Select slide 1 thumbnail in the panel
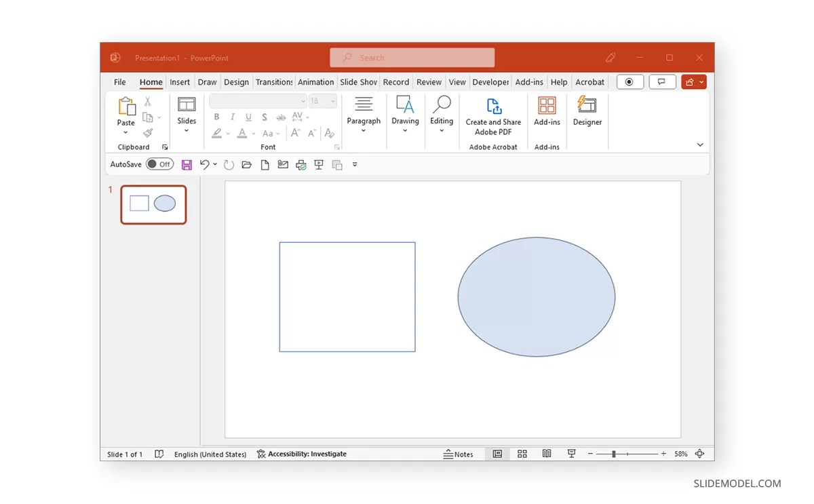The width and height of the screenshot is (814, 504). [153, 203]
